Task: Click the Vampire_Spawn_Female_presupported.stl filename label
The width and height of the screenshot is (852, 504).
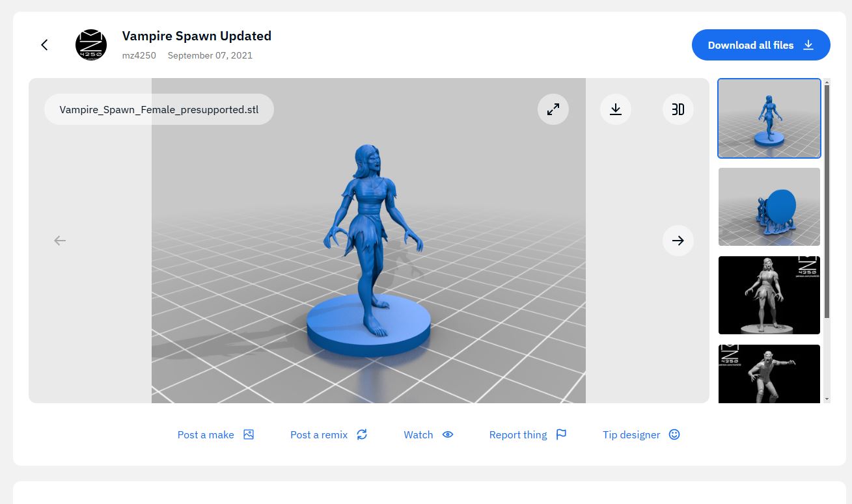Action: click(x=159, y=109)
